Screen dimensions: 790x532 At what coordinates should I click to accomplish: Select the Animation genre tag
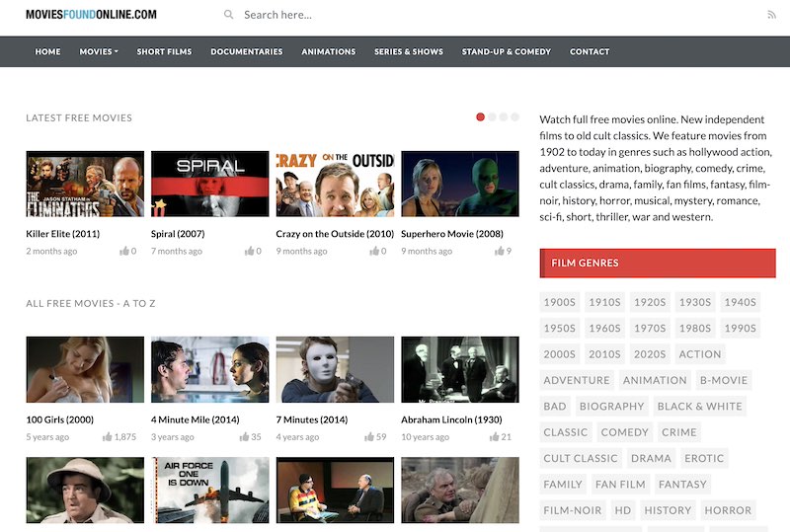coord(655,380)
